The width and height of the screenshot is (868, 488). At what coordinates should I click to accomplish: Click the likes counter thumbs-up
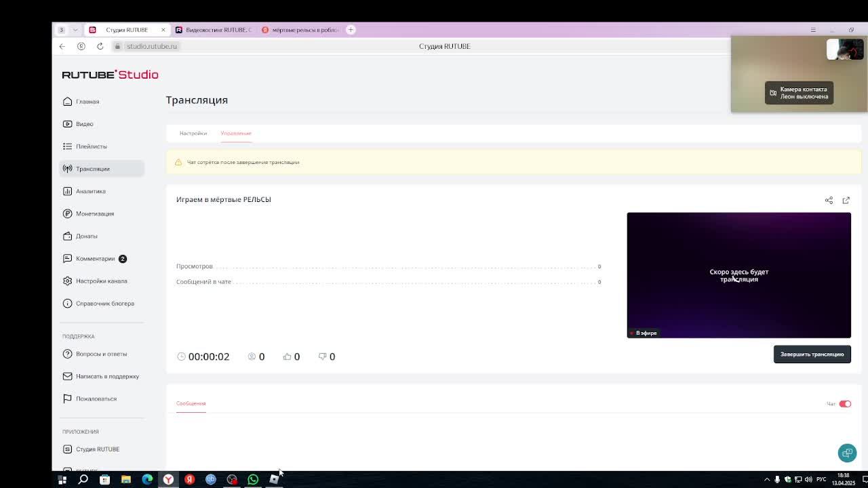(287, 357)
